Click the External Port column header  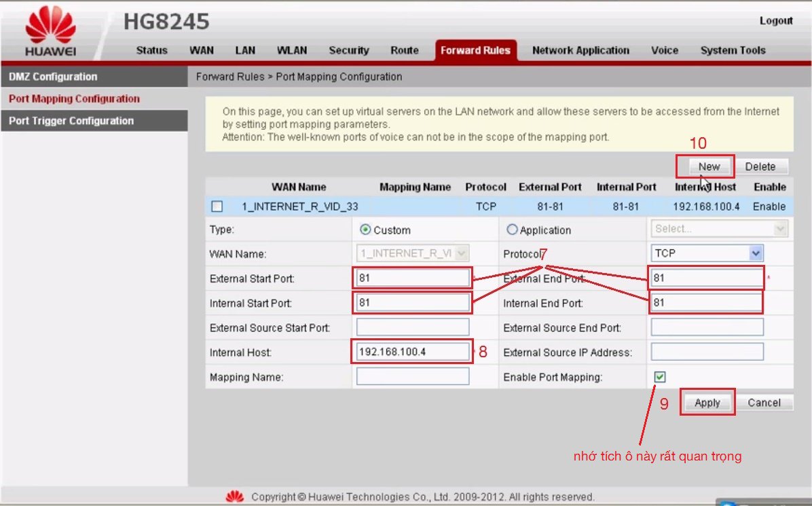pyautogui.click(x=550, y=187)
